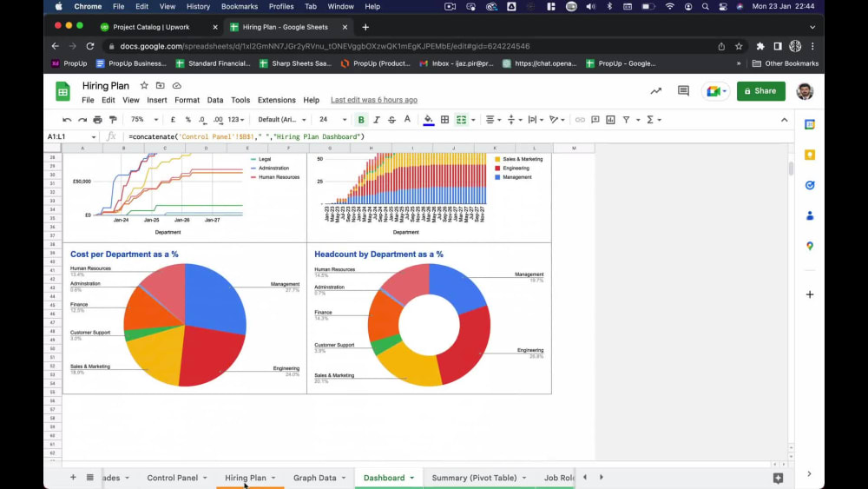Image resolution: width=868 pixels, height=489 pixels.
Task: Open comment history icon
Action: point(684,91)
